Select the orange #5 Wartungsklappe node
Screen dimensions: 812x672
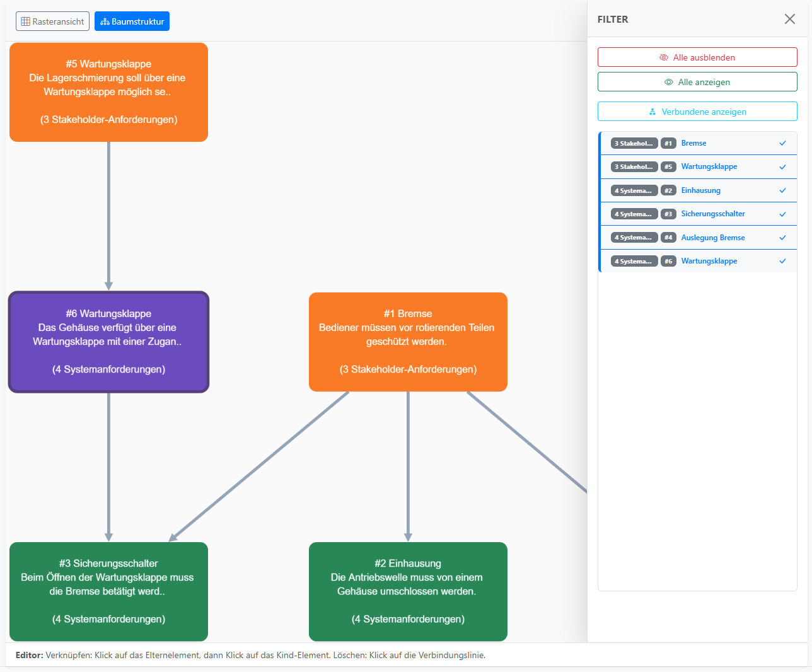108,92
